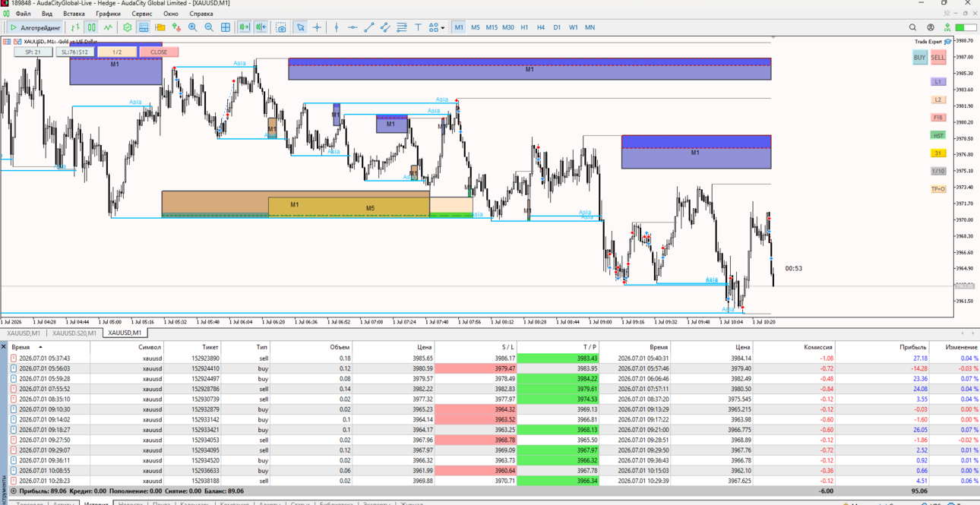Tile chart windows grid icon
980x505 pixels.
(226, 27)
